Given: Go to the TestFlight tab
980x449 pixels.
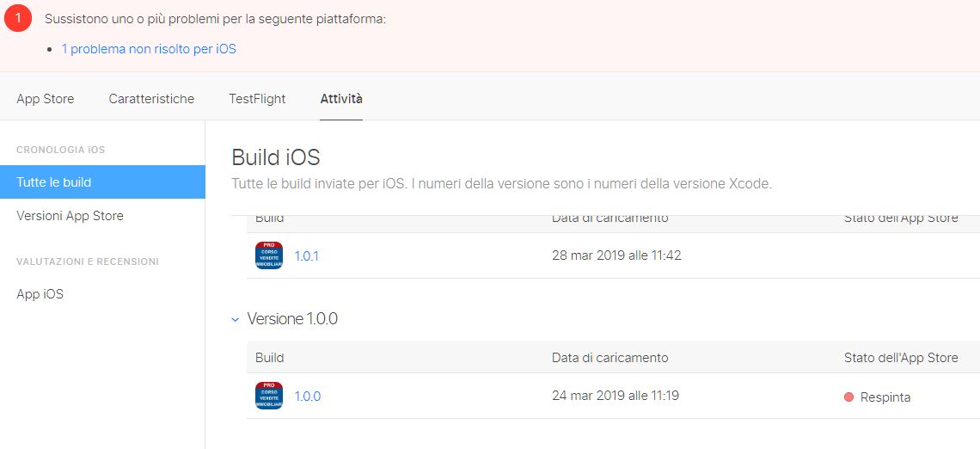Looking at the screenshot, I should (257, 99).
